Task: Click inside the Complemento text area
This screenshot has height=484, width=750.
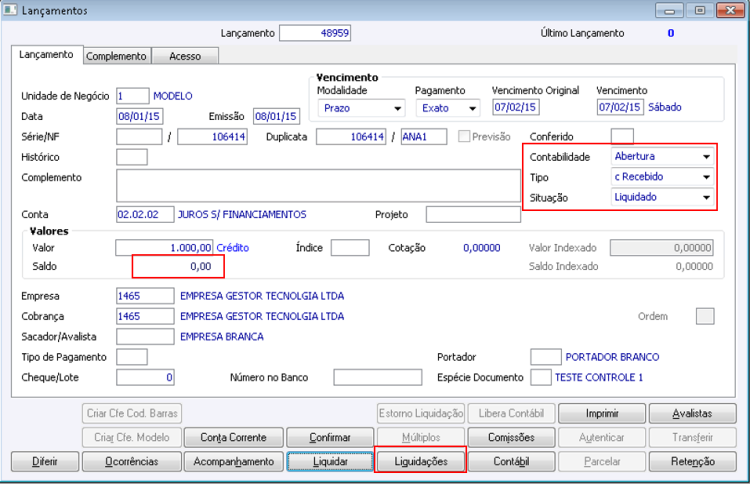Action: click(x=318, y=185)
